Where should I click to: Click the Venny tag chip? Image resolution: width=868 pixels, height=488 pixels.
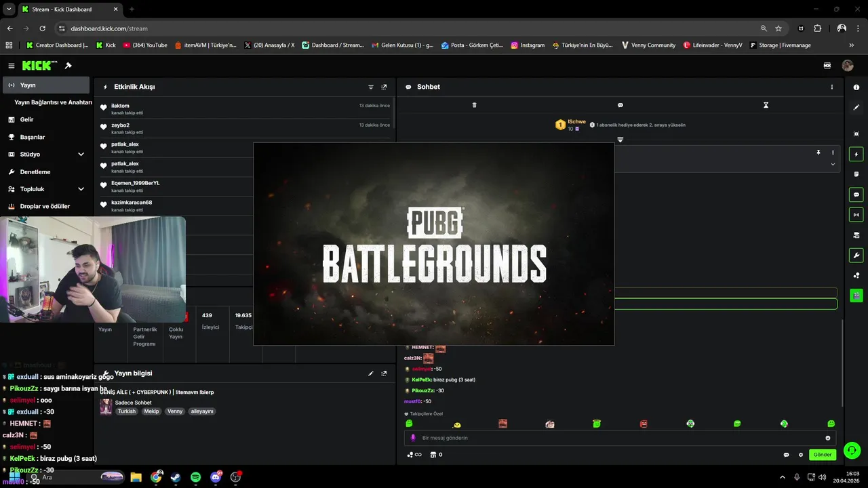click(x=175, y=411)
